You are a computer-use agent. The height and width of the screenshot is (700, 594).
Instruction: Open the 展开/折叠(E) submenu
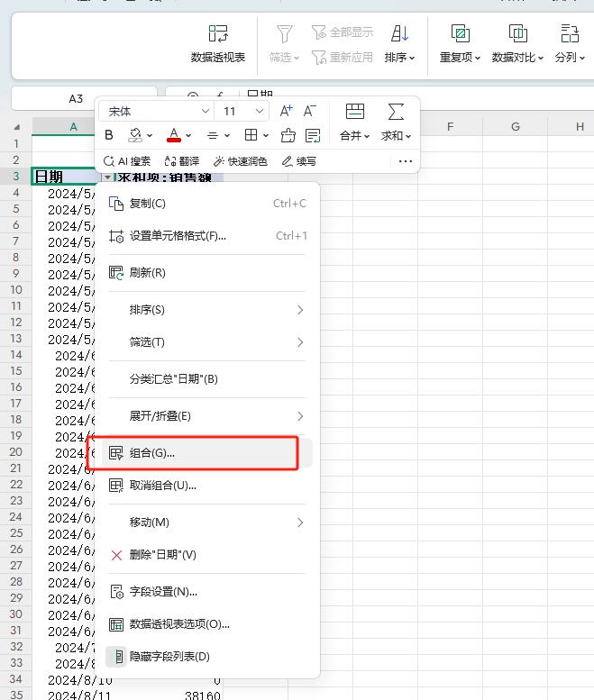click(x=207, y=416)
